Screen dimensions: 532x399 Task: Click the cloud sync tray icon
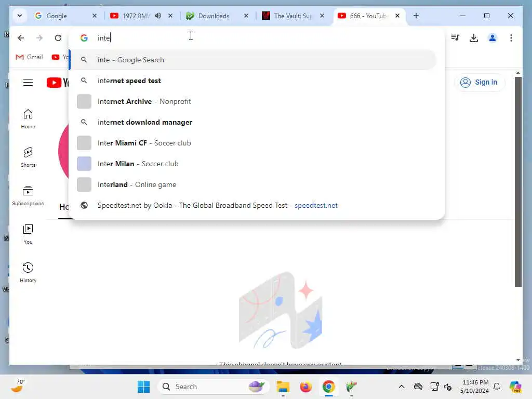(418, 387)
